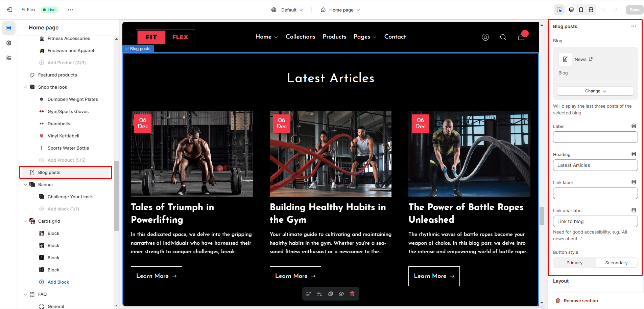Select Blog posts in the sidebar
The width and height of the screenshot is (644, 309).
click(x=66, y=172)
